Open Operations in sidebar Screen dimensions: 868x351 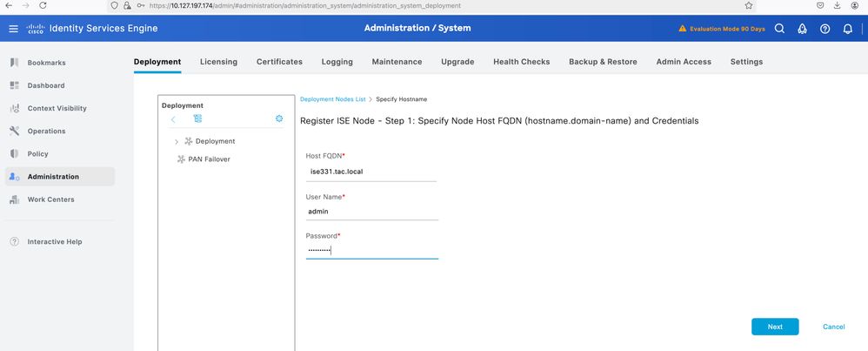click(46, 131)
